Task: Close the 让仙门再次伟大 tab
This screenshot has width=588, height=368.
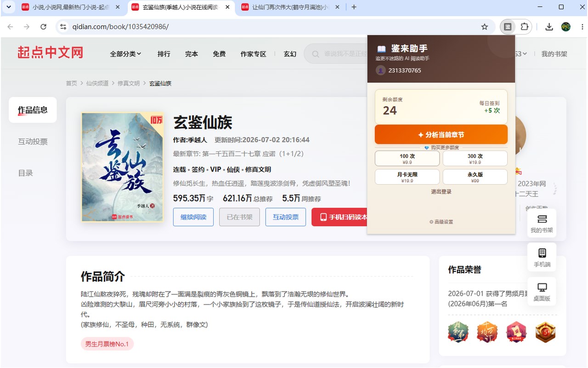Action: (338, 7)
